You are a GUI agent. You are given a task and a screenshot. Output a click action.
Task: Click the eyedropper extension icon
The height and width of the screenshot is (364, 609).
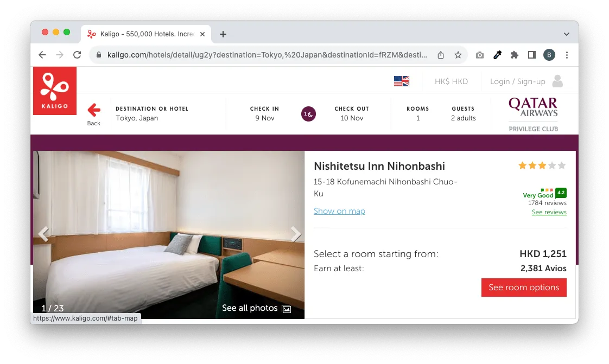497,55
